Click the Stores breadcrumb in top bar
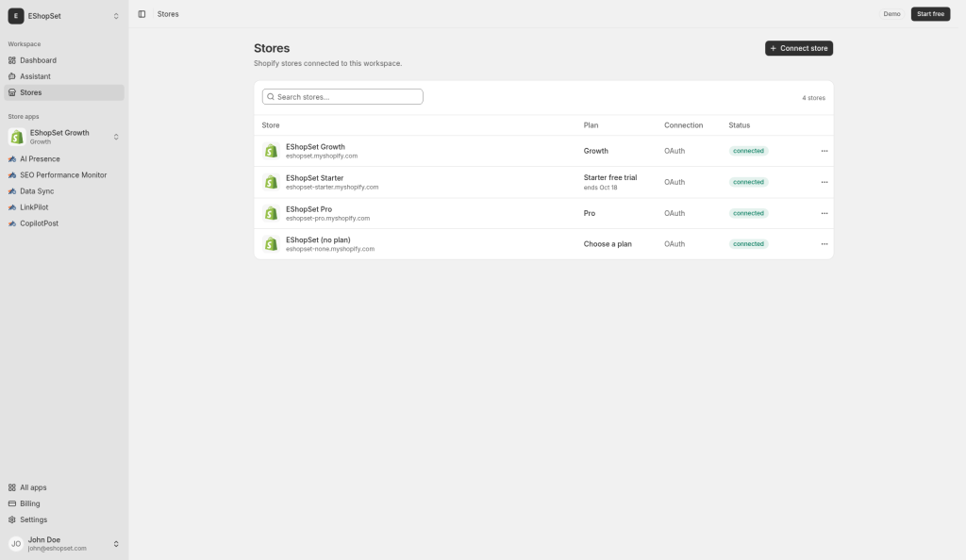The image size is (966, 560). pos(168,14)
